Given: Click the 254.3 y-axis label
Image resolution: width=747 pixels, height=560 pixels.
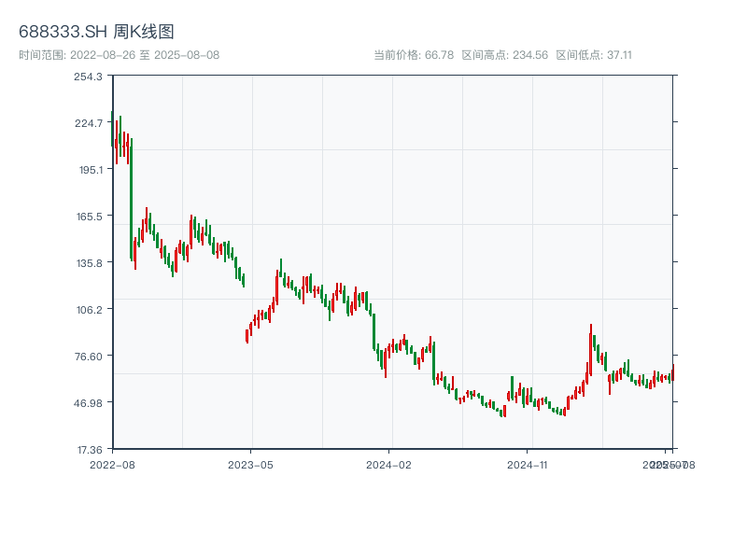Looking at the screenshot, I should 89,77.
